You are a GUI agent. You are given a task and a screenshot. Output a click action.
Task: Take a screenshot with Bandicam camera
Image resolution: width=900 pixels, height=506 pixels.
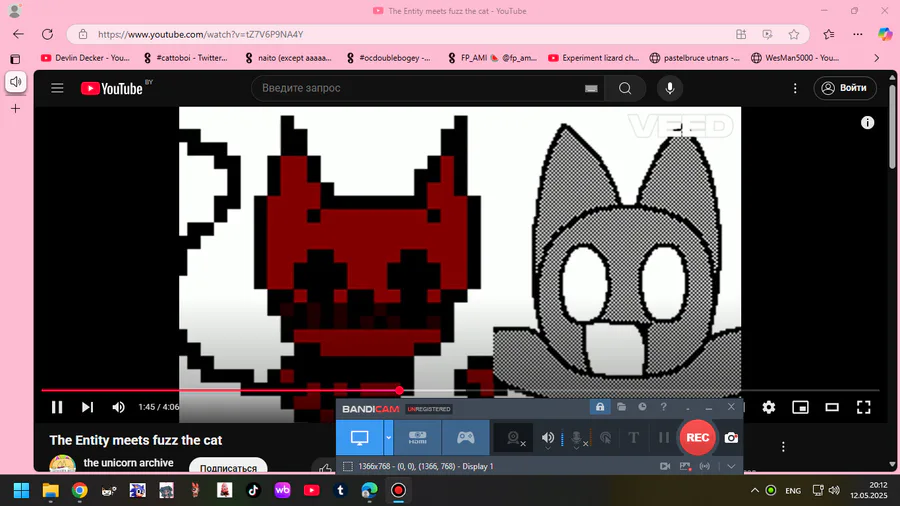point(731,438)
